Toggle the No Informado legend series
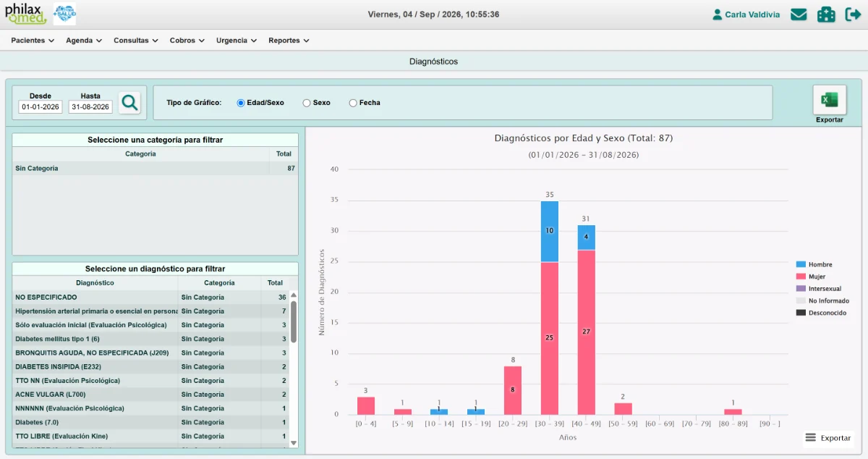The height and width of the screenshot is (459, 868). [x=822, y=300]
